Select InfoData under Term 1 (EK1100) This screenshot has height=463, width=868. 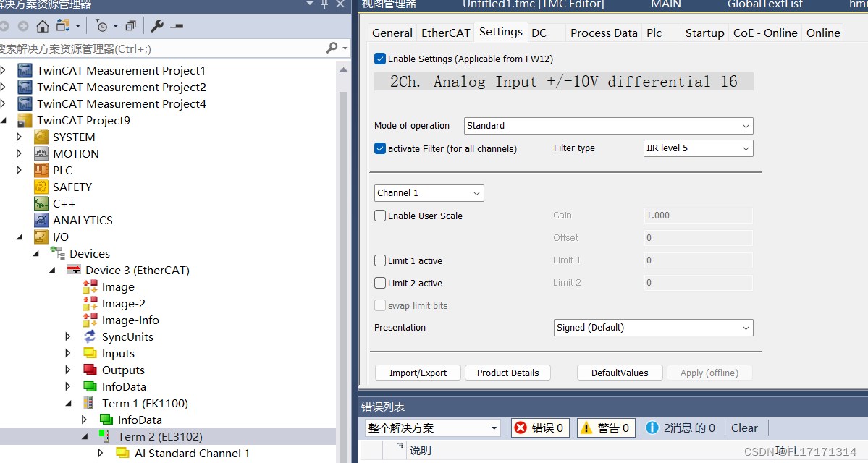(140, 420)
